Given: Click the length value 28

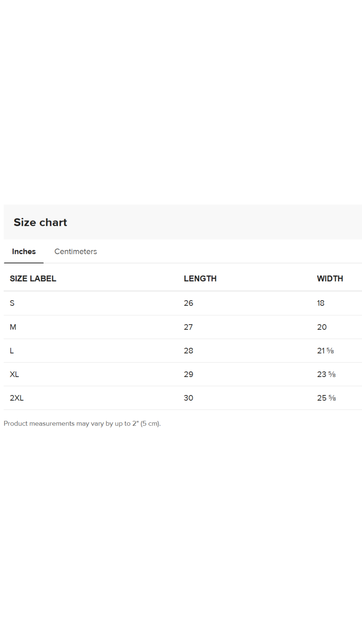Looking at the screenshot, I should tap(188, 351).
